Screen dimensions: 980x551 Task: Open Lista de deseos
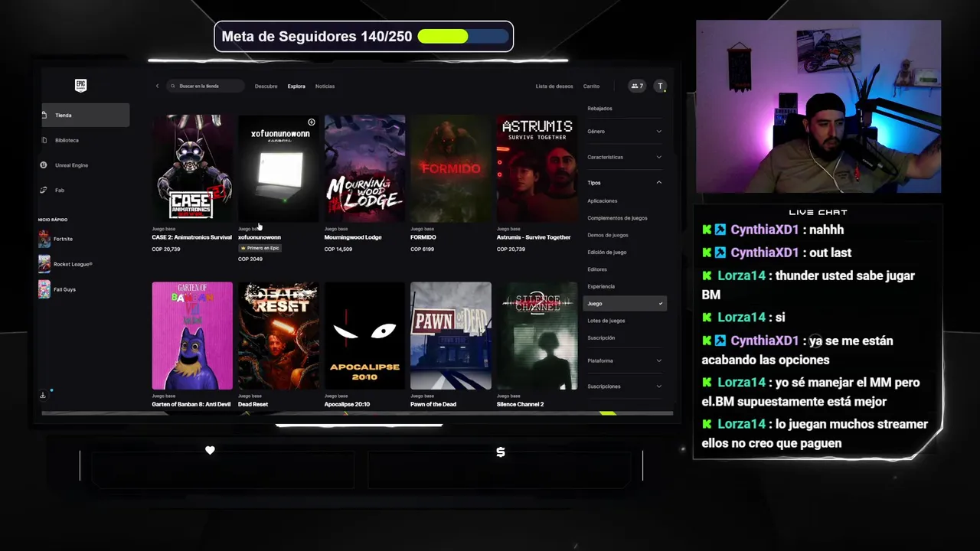tap(554, 86)
